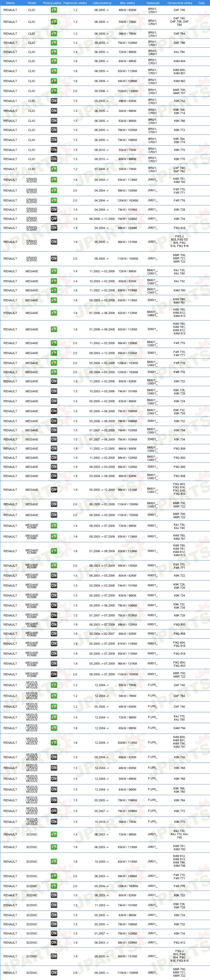Viewport: 210px width, 980px height.
Task: Click the Marka column header
Action: (11, 3)
